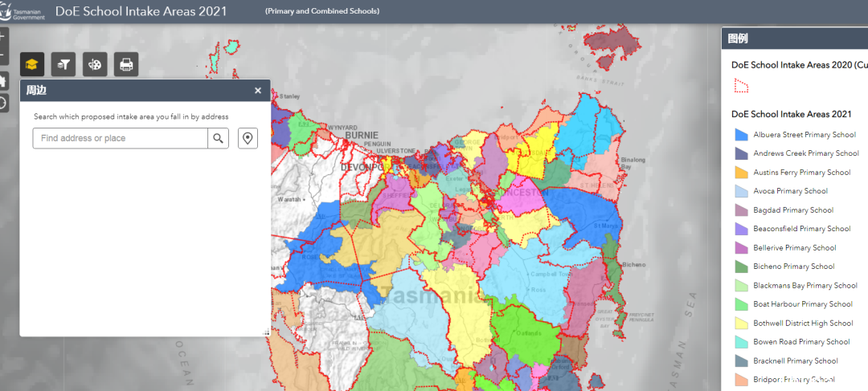Find my location on the map
Image resolution: width=868 pixels, height=391 pixels.
click(x=2, y=102)
